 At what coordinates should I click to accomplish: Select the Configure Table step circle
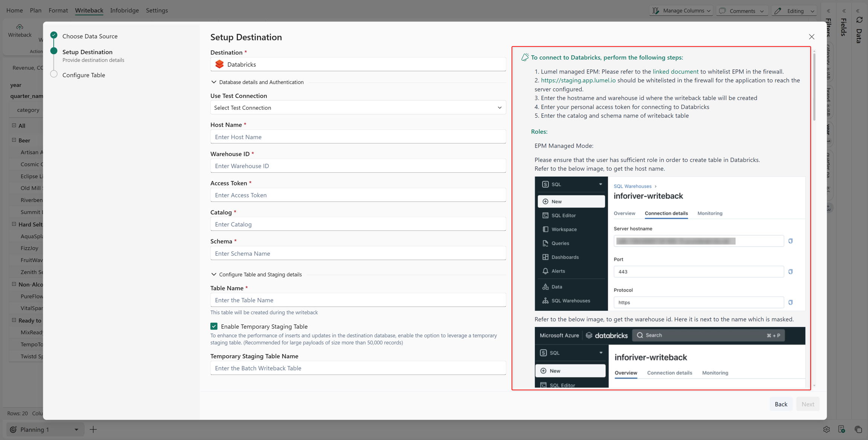point(54,74)
